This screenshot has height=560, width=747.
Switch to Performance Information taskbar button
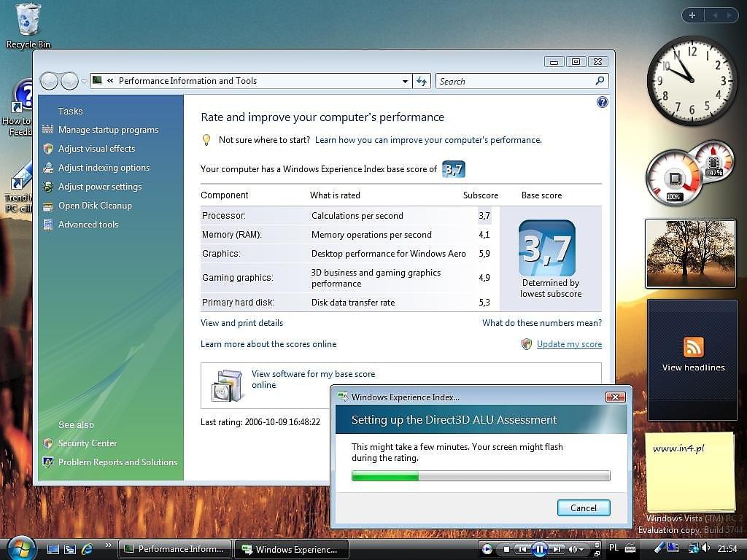click(175, 549)
